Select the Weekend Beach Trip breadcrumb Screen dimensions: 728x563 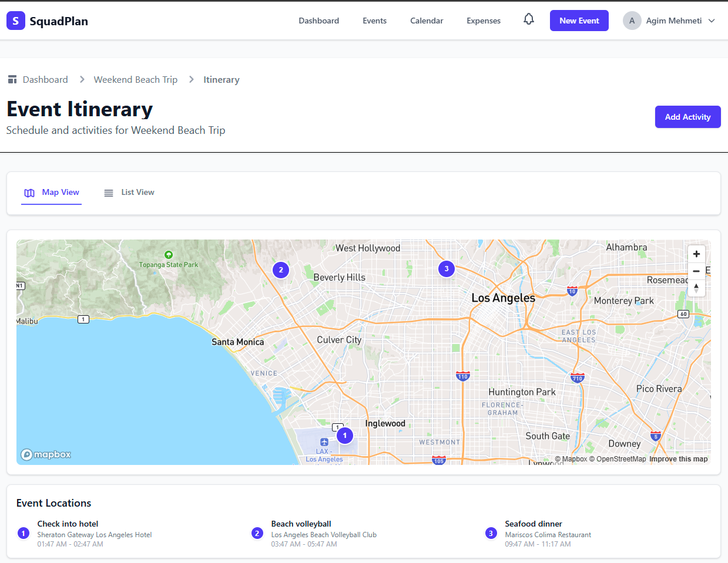pyautogui.click(x=135, y=79)
